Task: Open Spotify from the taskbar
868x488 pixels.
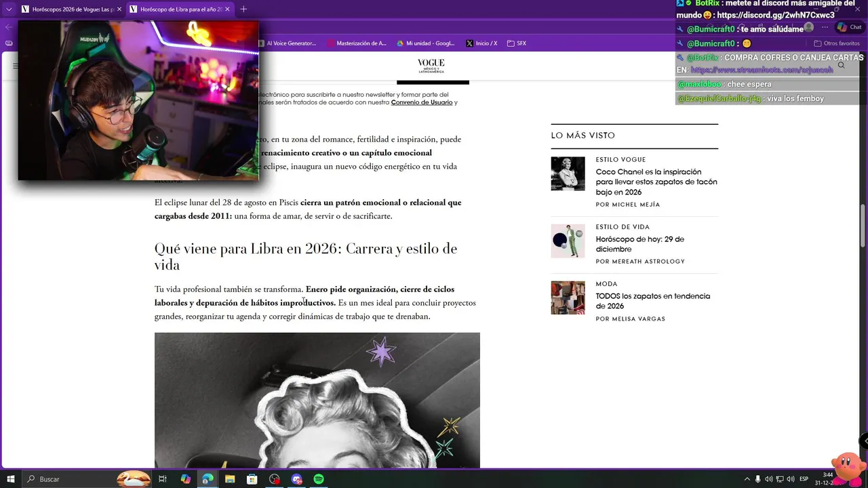Action: tap(319, 479)
